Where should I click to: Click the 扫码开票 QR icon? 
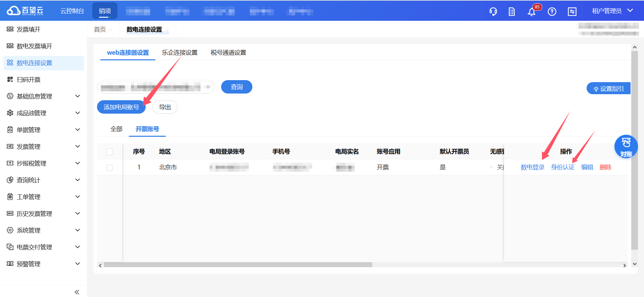pyautogui.click(x=10, y=79)
